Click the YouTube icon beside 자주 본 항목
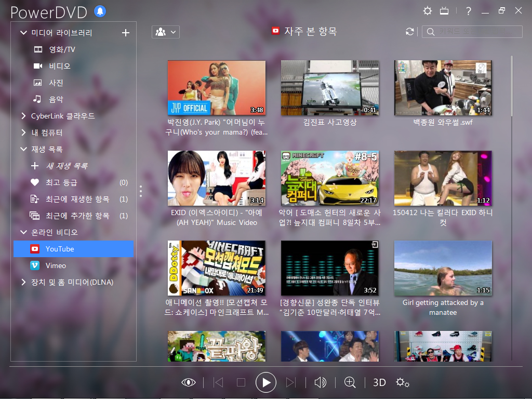 point(275,31)
